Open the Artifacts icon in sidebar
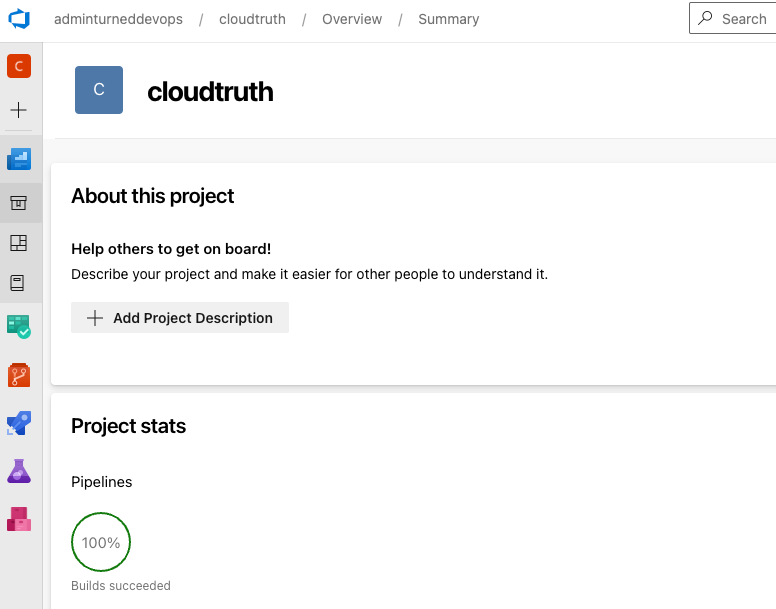 (x=19, y=519)
